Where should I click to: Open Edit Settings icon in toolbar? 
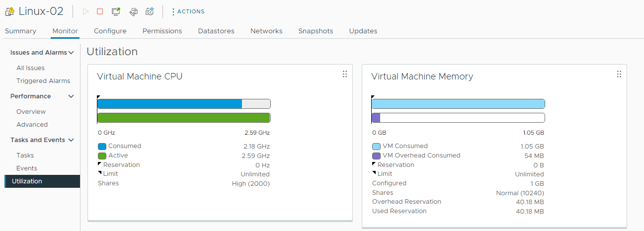pyautogui.click(x=133, y=11)
